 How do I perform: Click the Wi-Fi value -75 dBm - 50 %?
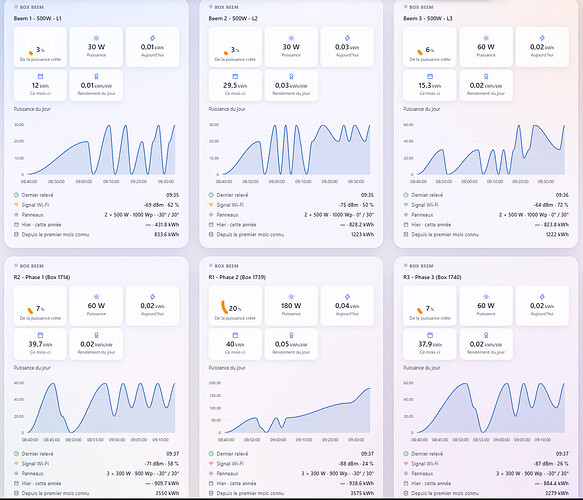[x=356, y=205]
